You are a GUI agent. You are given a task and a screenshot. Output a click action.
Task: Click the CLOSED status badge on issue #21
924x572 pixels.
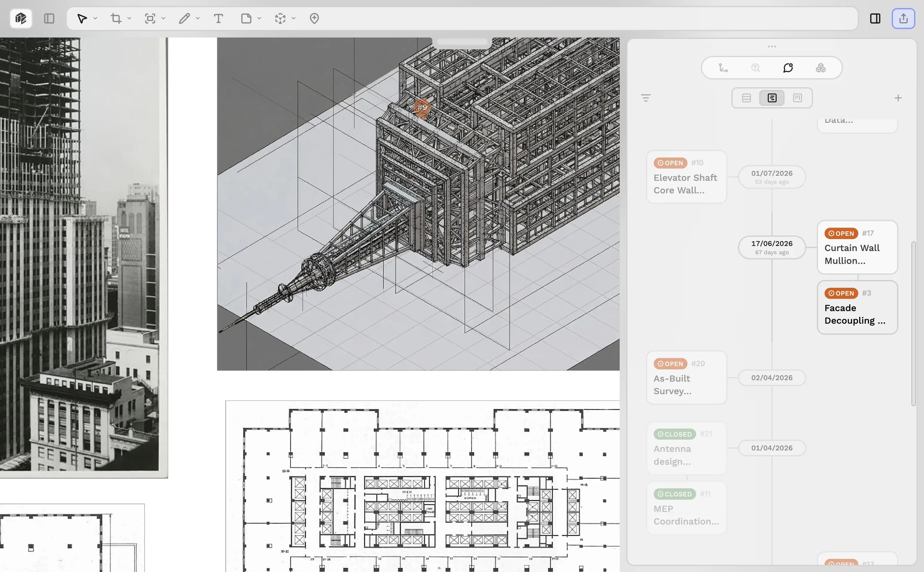pyautogui.click(x=674, y=434)
